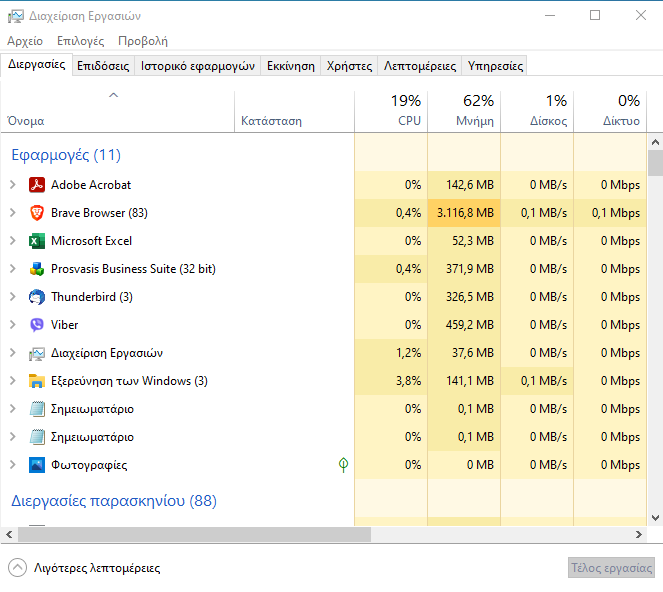
Task: Click the Adobe Acrobat app icon
Action: pyautogui.click(x=37, y=185)
